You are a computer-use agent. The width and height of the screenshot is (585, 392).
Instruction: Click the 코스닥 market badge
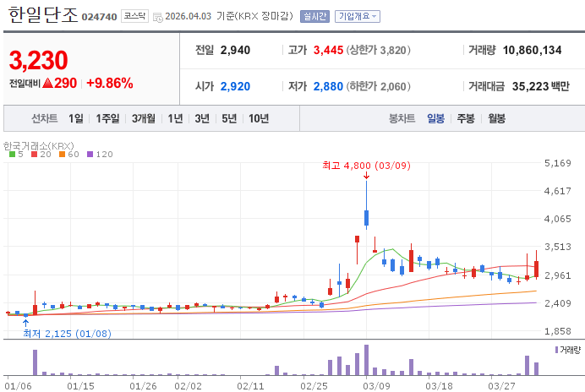[134, 16]
